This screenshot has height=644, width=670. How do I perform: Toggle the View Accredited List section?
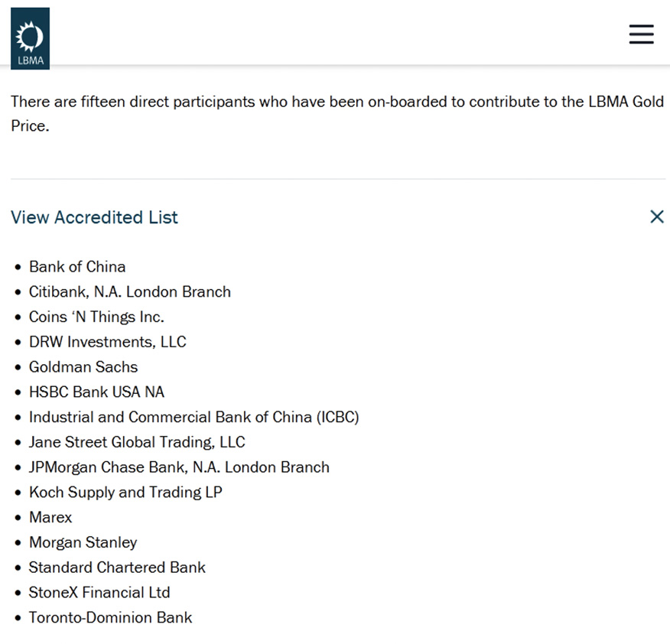pyautogui.click(x=94, y=217)
